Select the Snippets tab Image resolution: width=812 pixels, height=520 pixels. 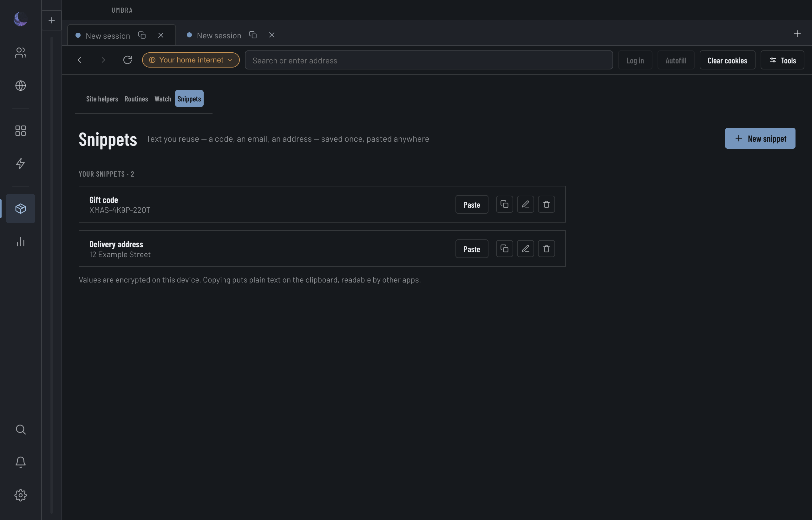pos(189,99)
